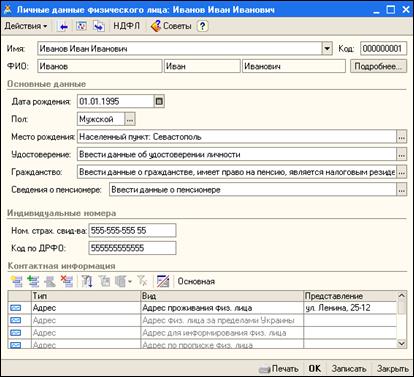Click the Вид column header
414x377 pixels.
tap(222, 296)
